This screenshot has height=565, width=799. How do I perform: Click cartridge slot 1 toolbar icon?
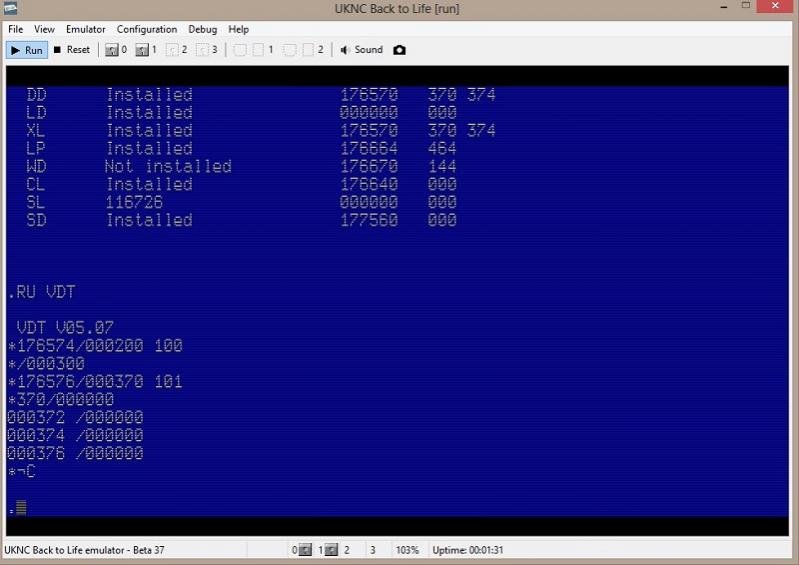(x=240, y=50)
